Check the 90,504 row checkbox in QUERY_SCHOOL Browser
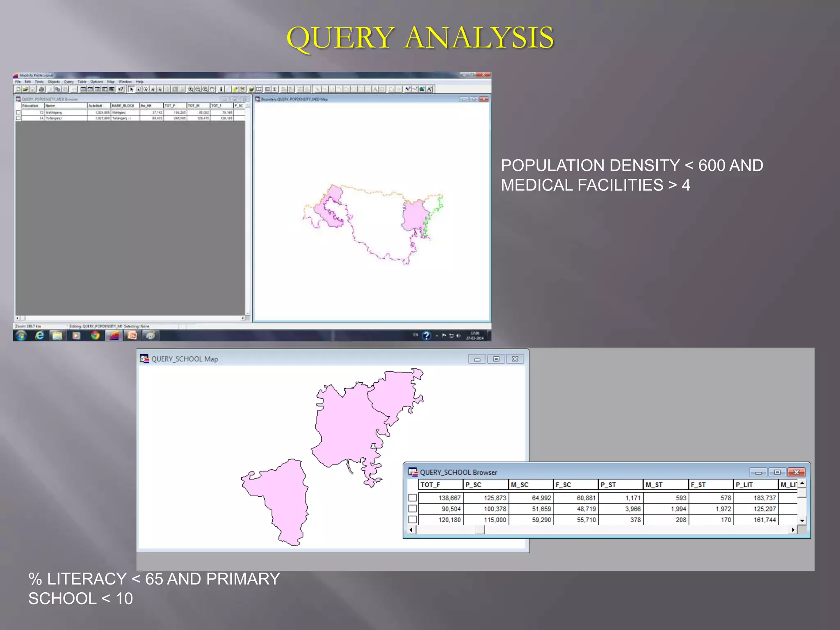 [413, 509]
